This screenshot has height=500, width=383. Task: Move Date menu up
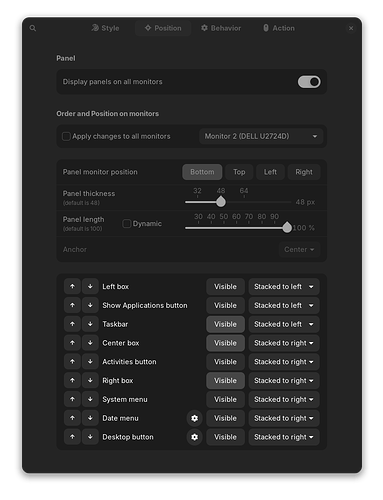[72, 418]
